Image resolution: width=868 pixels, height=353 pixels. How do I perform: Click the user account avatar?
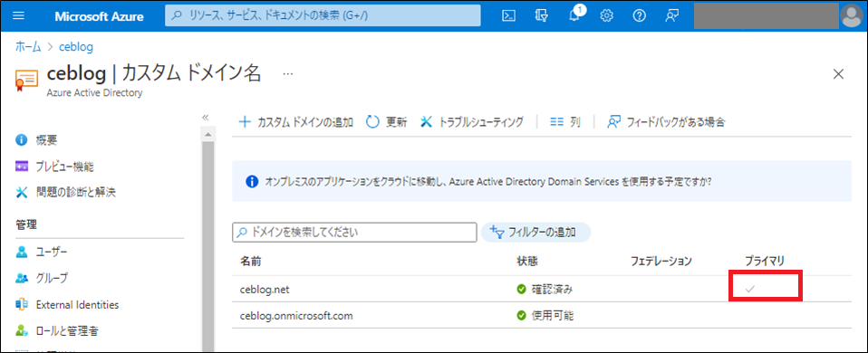852,16
